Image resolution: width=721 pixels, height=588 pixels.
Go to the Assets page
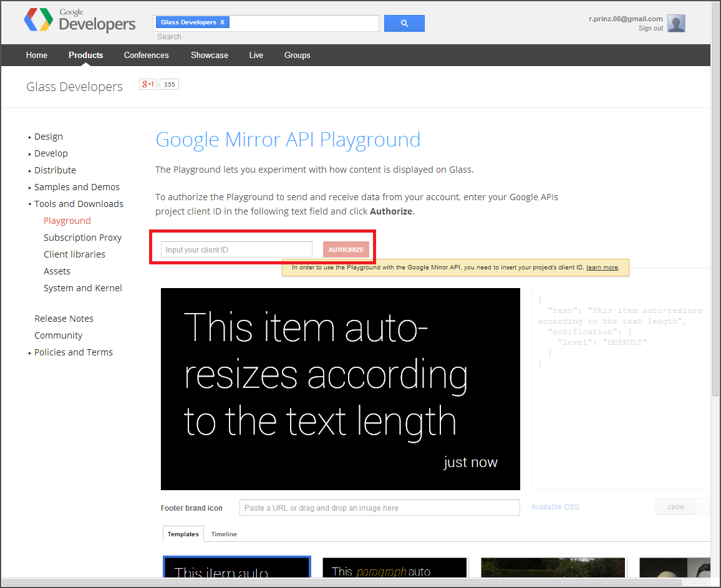57,271
